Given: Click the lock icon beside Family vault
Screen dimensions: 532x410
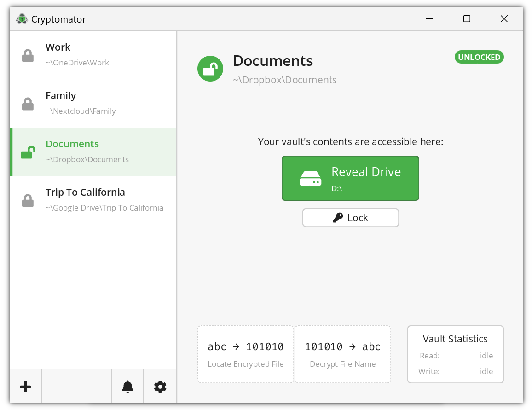Looking at the screenshot, I should (28, 104).
